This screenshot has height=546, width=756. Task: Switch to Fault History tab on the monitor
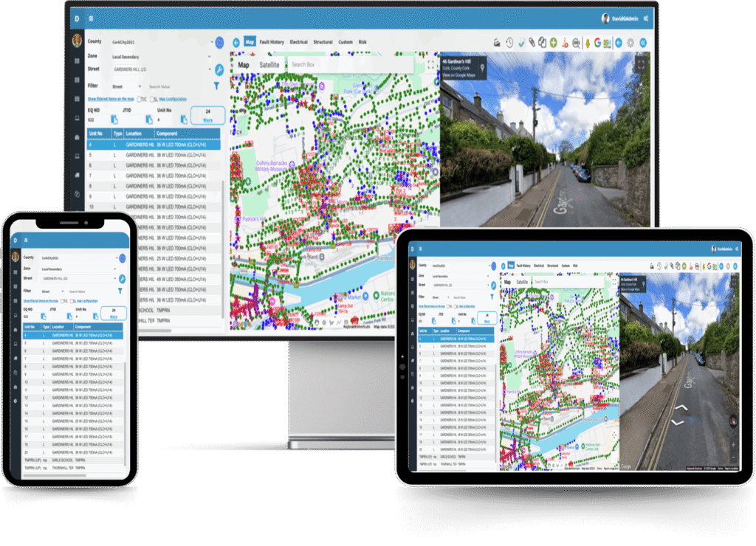coord(272,43)
